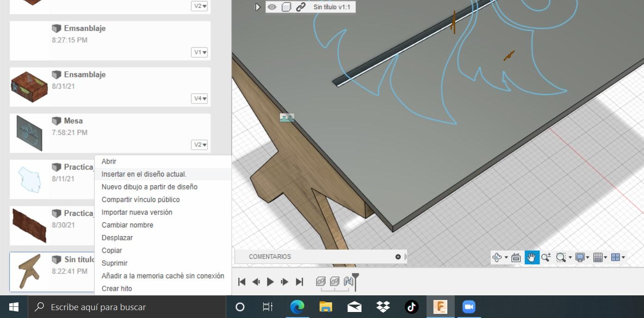Open the Ensamblaje wooden box thumbnail

[29, 87]
